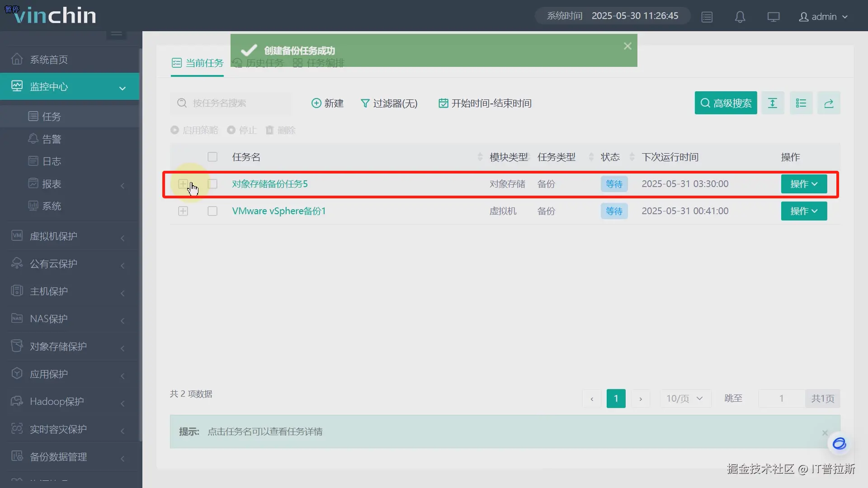Open 告警 in the sidebar menu
This screenshot has width=868, height=488.
coord(52,139)
